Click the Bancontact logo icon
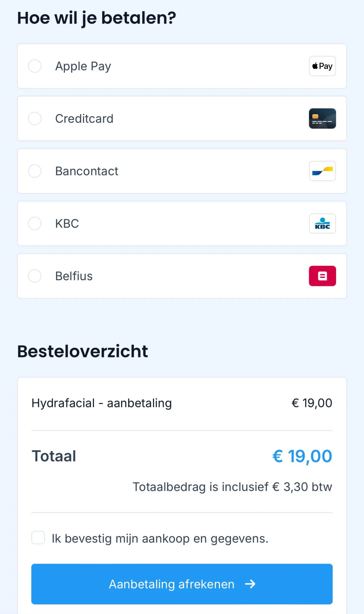The height and width of the screenshot is (614, 364). click(322, 171)
